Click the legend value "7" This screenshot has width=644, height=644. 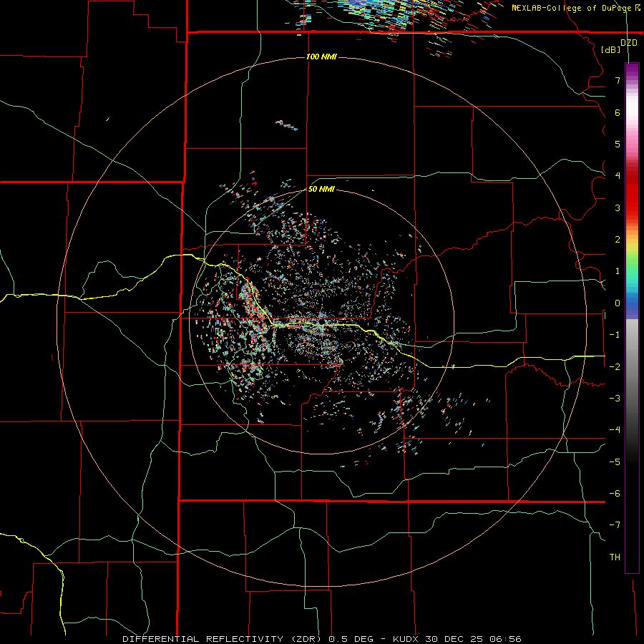pyautogui.click(x=618, y=80)
